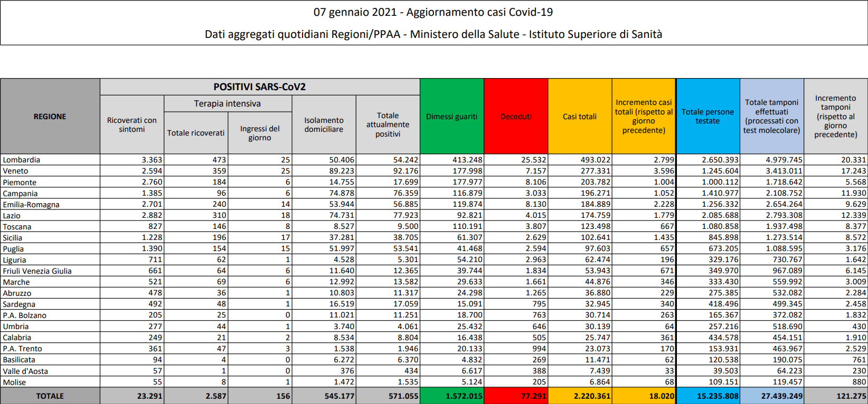This screenshot has height=404, width=868.
Task: Click total Deceduti value 77.291
Action: 533,396
